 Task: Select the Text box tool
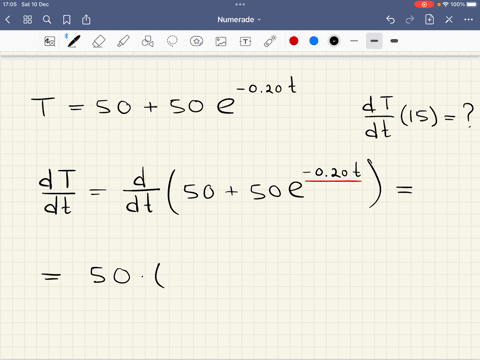(x=245, y=41)
